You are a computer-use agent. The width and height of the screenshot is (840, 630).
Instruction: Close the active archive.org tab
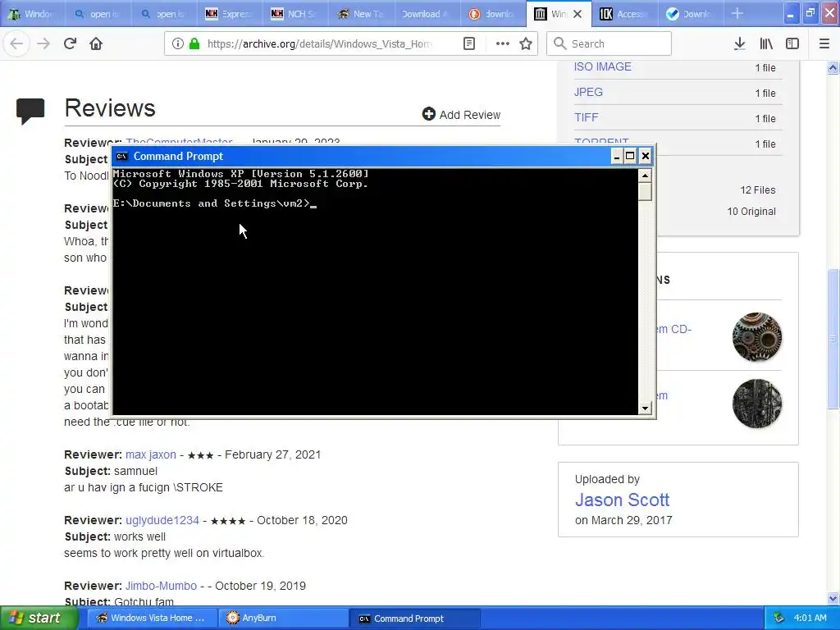point(577,14)
